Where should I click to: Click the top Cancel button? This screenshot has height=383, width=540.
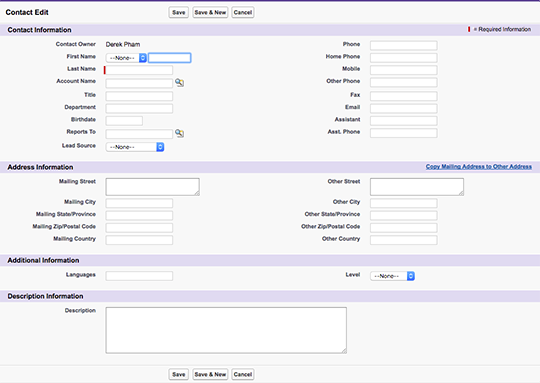coord(243,12)
